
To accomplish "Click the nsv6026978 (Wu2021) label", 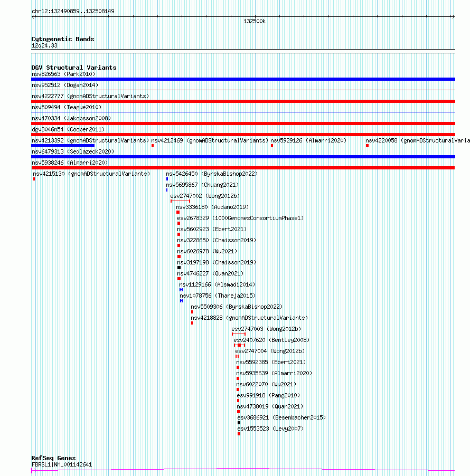I will click(x=207, y=251).
